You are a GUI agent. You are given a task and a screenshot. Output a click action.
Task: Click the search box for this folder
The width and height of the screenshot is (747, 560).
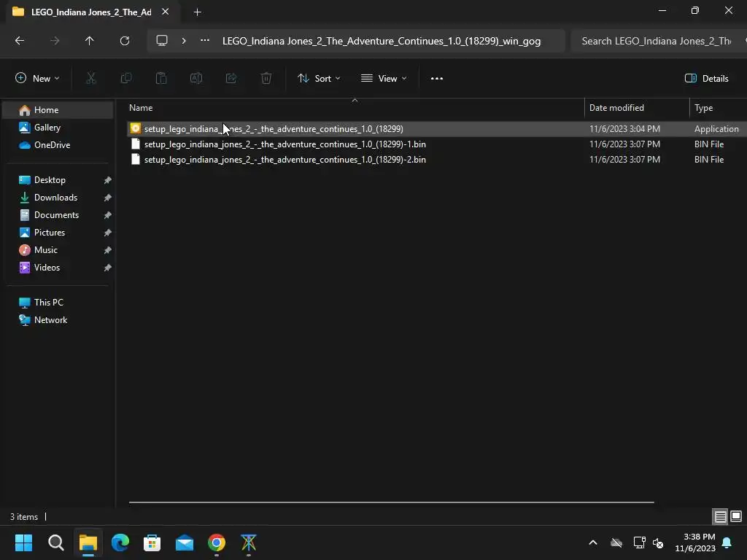[x=659, y=41]
